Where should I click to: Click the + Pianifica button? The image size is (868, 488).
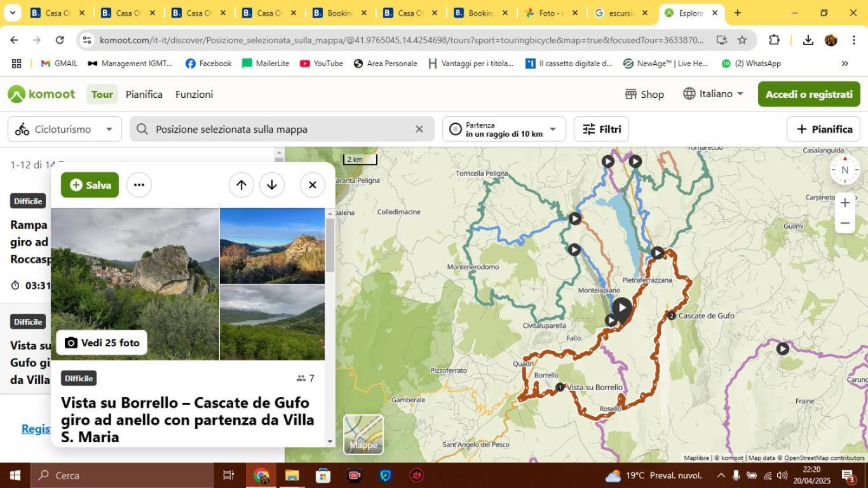pos(824,129)
